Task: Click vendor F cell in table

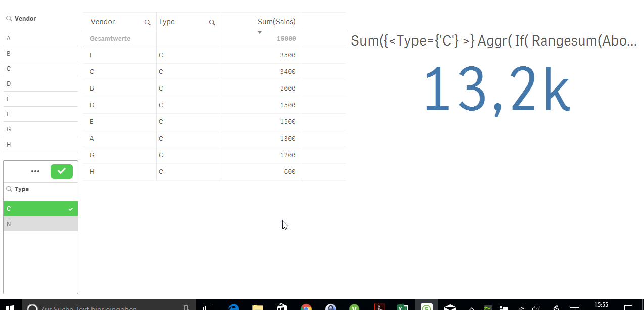Action: tap(120, 55)
